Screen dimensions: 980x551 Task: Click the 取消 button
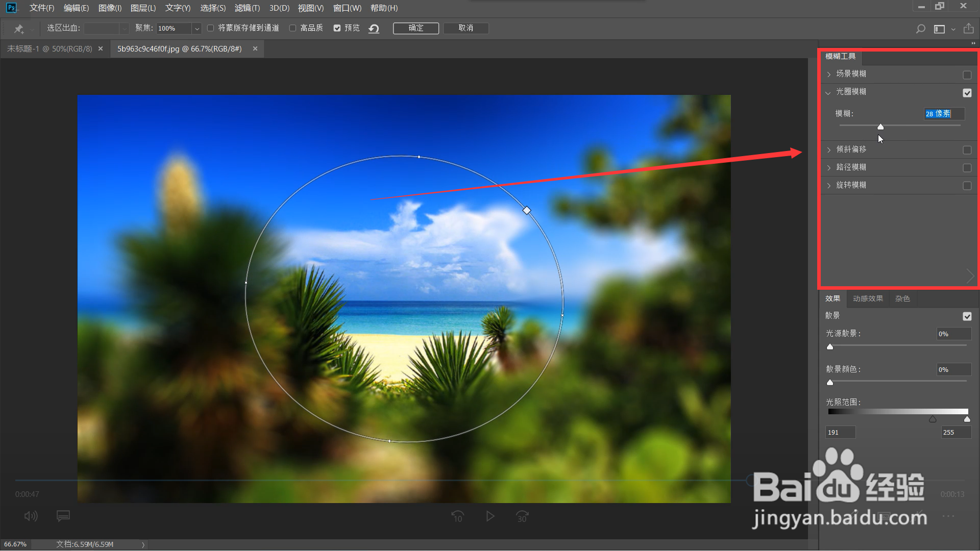tap(465, 28)
